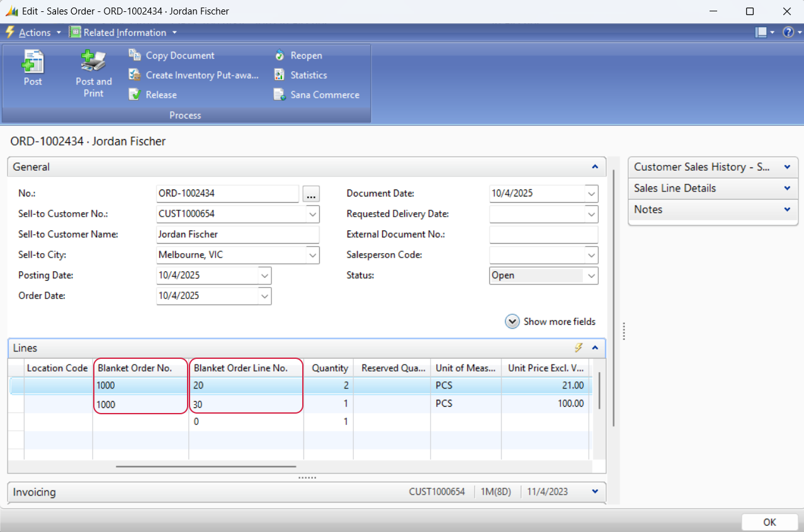Expand Customer Sales History factbox
The height and width of the screenshot is (532, 804).
(x=786, y=167)
